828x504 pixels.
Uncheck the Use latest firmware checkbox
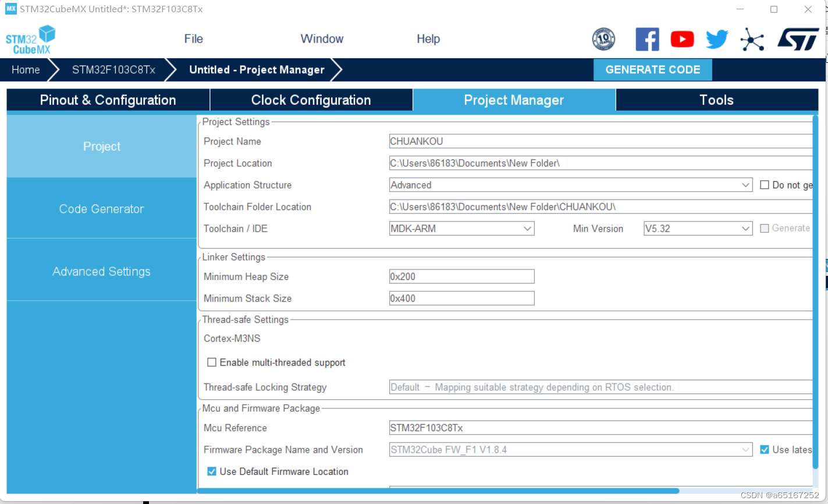765,449
